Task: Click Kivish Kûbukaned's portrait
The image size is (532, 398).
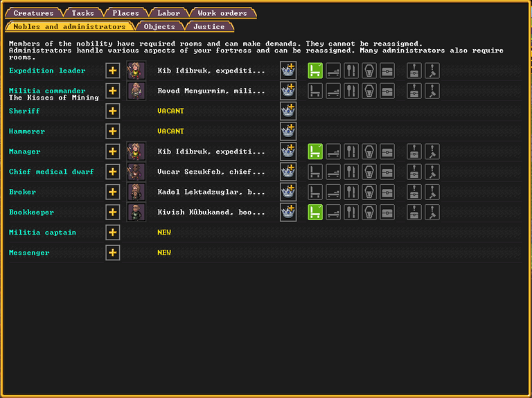Action: [136, 212]
